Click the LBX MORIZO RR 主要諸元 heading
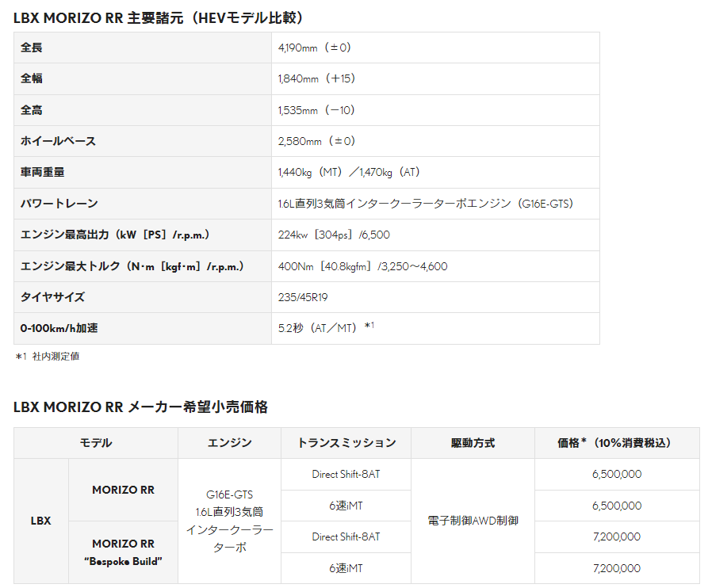712x588 pixels. (159, 17)
